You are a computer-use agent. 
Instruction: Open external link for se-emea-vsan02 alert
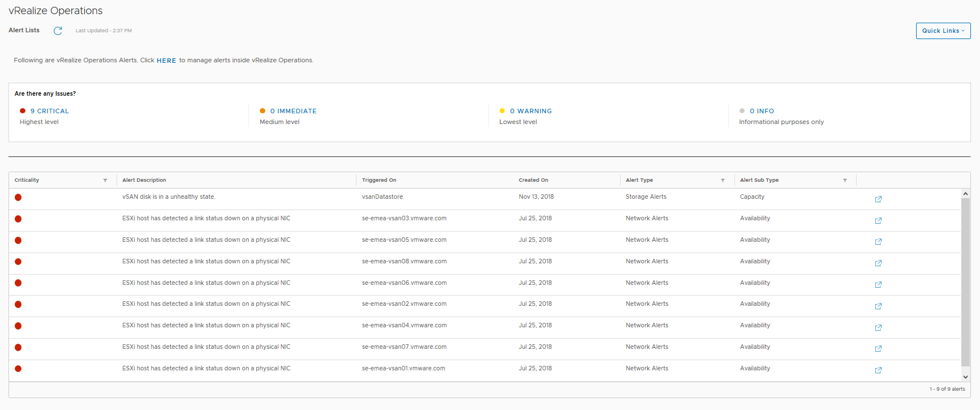pos(878,306)
